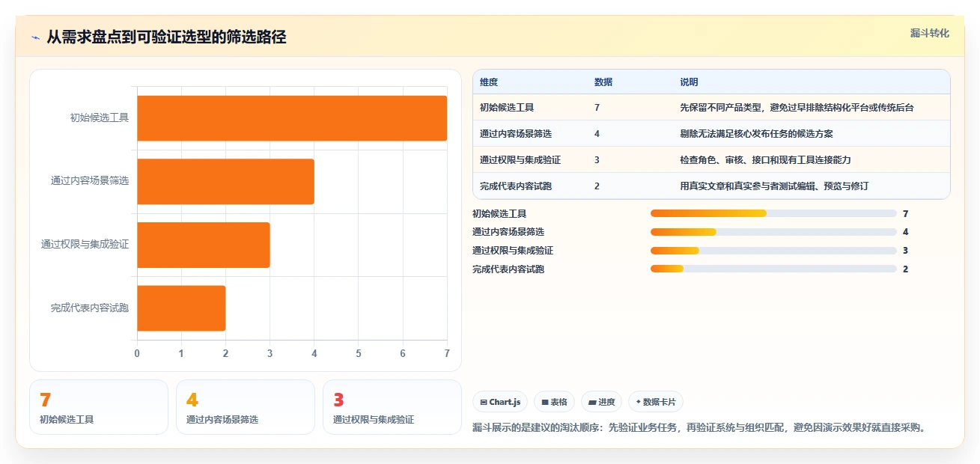Click the 初始候选工具 progress bar

coord(773,213)
